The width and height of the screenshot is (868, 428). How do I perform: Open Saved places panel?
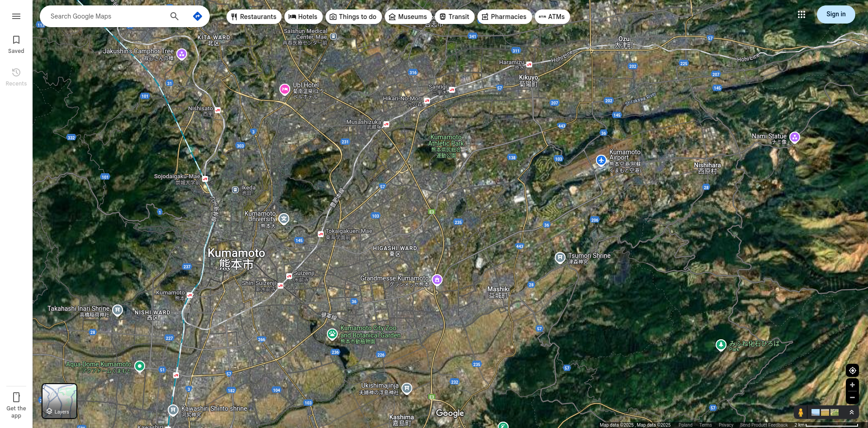pyautogui.click(x=16, y=44)
